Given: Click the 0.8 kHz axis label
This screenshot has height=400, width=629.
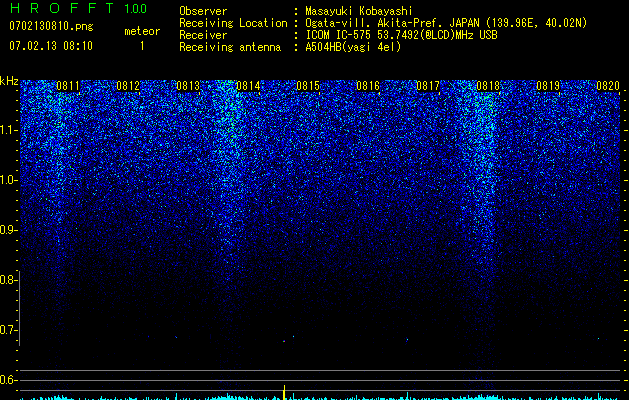Looking at the screenshot, I should tap(8, 280).
